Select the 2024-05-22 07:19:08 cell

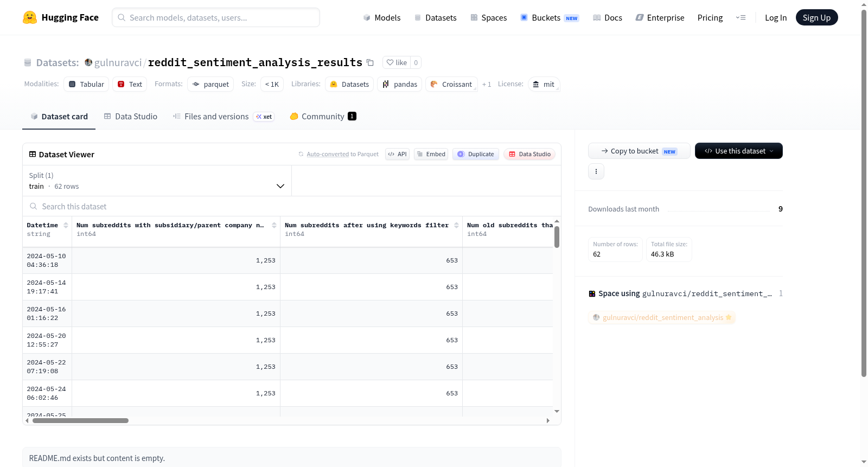[x=47, y=367]
